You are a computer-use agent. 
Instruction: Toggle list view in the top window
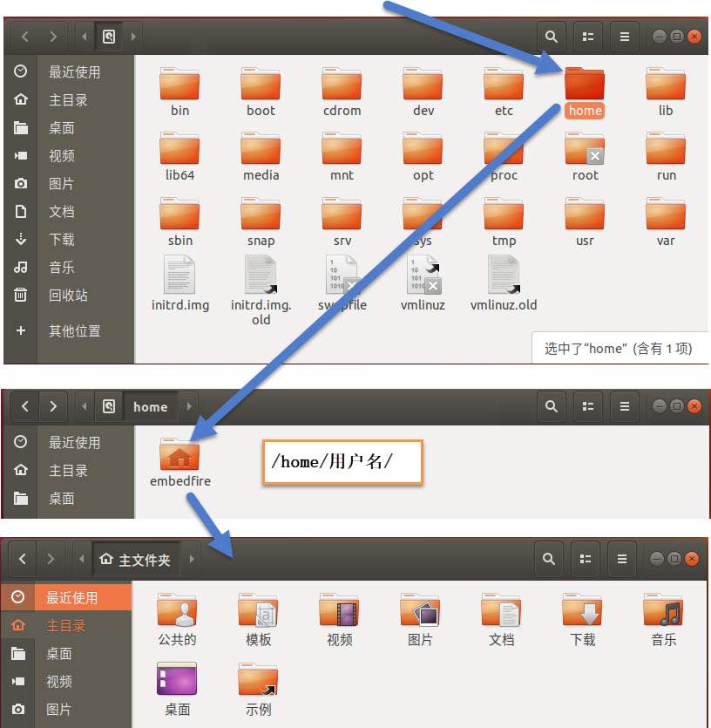click(588, 37)
